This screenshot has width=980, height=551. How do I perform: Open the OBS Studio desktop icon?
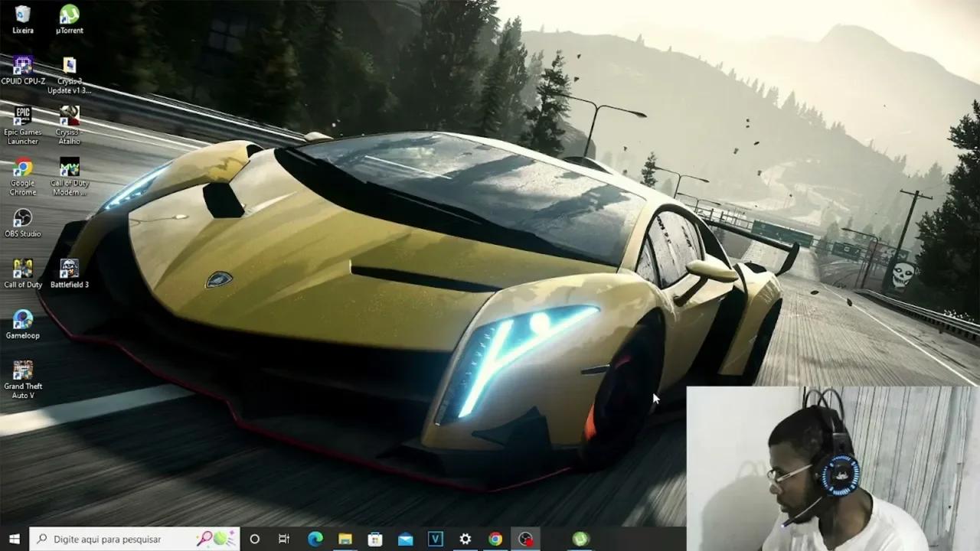(x=23, y=223)
